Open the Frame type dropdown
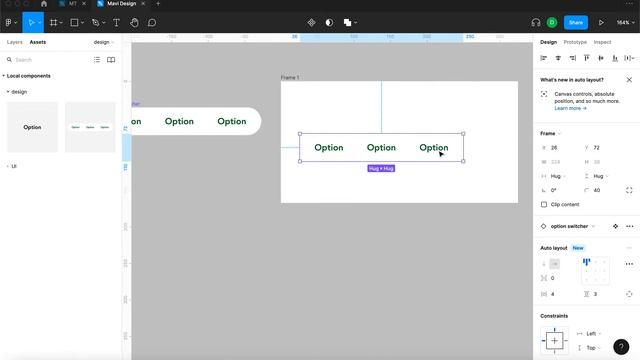 click(x=550, y=133)
